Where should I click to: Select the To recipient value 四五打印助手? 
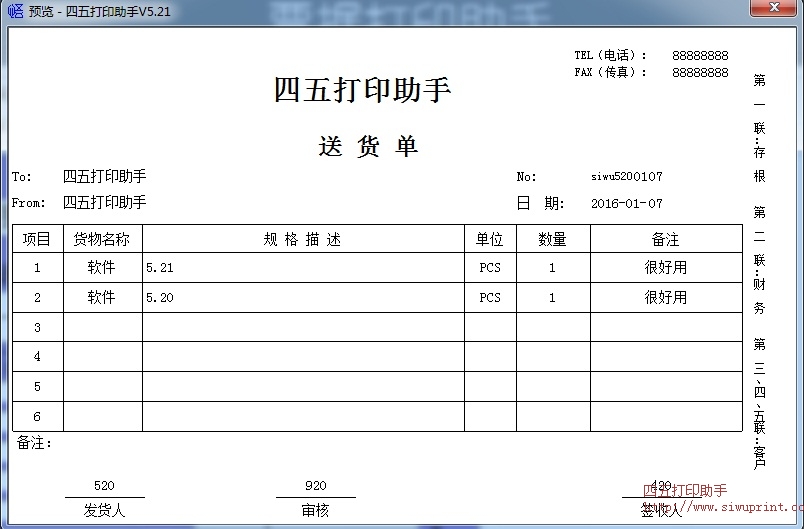point(104,177)
